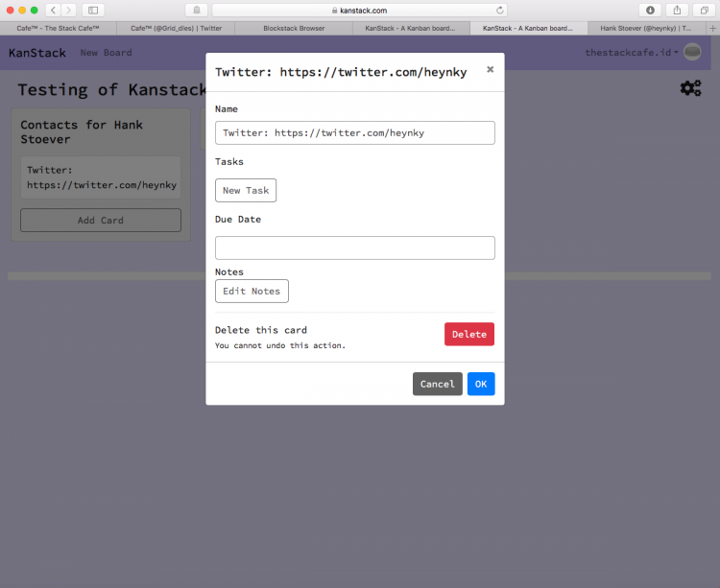720x588 pixels.
Task: Focus the card Name input field
Action: tap(355, 133)
